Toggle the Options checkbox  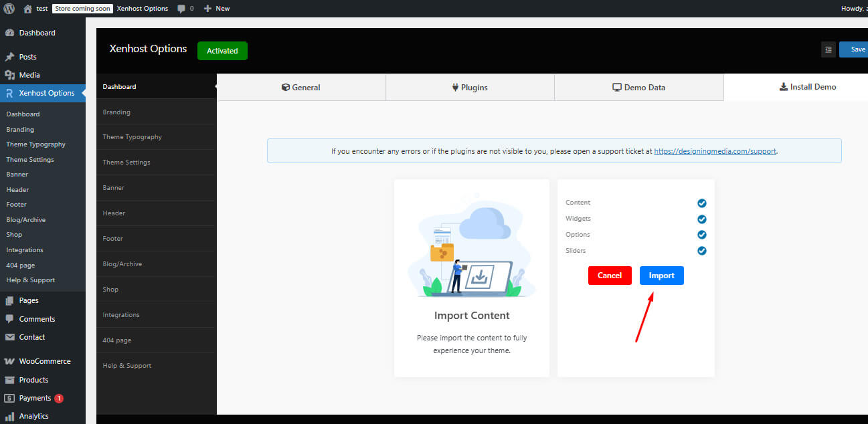click(x=702, y=235)
